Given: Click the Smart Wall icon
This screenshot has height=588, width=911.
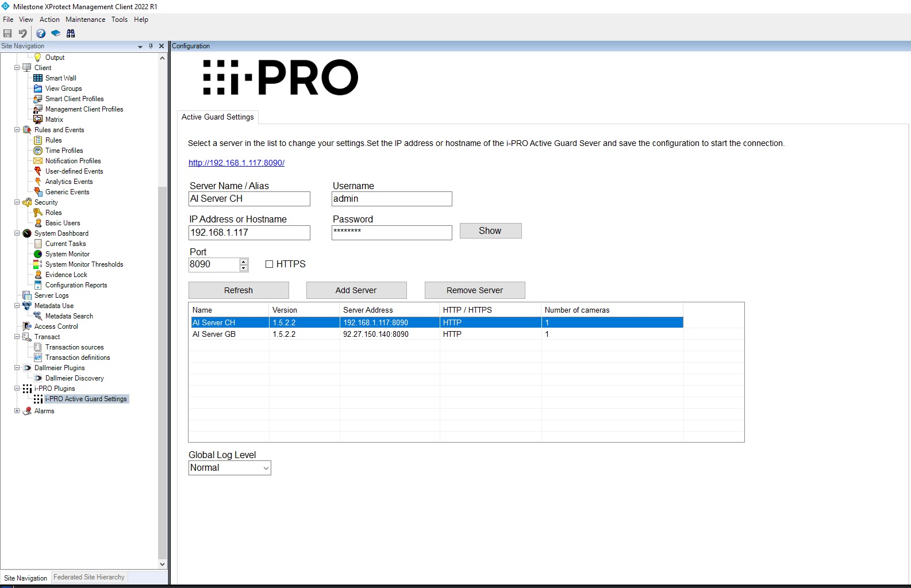Looking at the screenshot, I should [x=38, y=78].
